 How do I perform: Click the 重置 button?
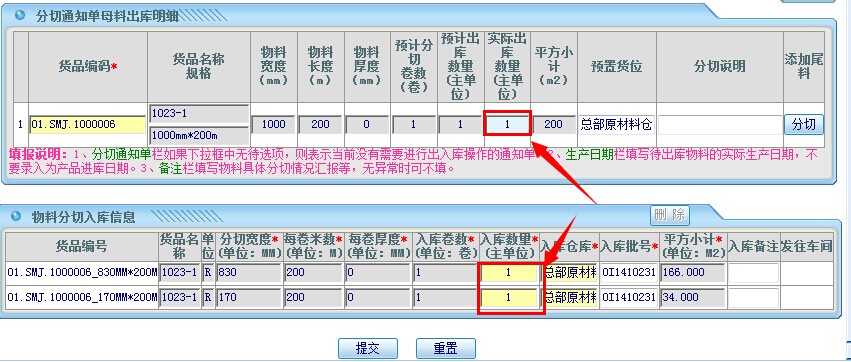tap(446, 348)
